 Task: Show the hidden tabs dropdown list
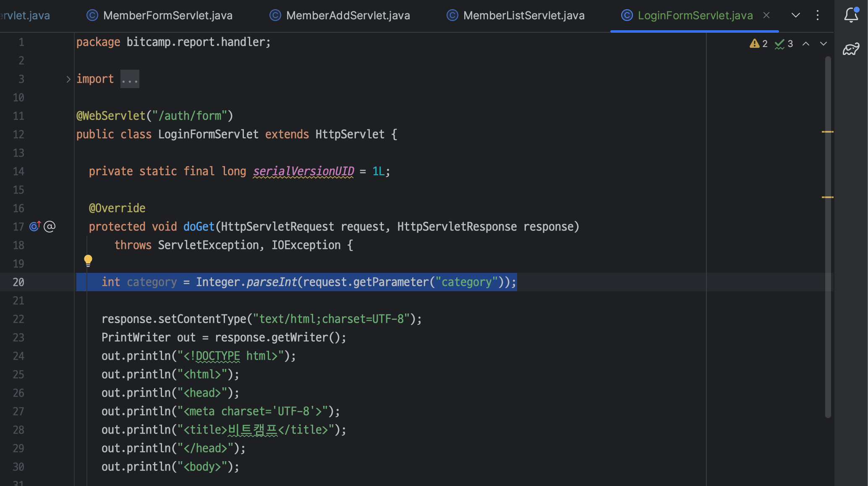pyautogui.click(x=795, y=16)
